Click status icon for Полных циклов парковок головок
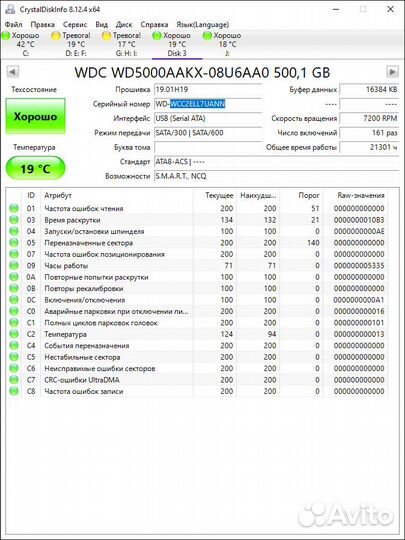The height and width of the screenshot is (540, 405). point(14,323)
